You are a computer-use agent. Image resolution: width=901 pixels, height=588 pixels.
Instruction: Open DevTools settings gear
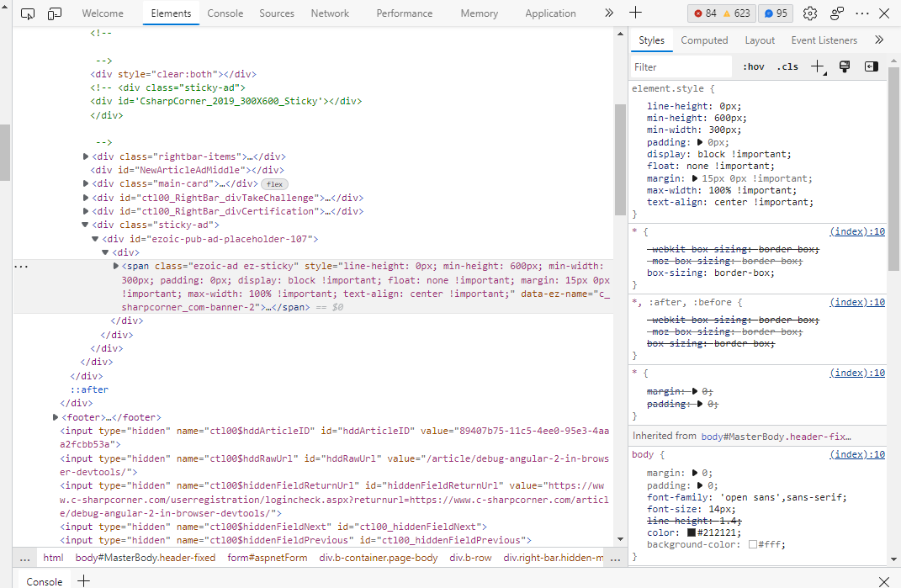click(809, 13)
